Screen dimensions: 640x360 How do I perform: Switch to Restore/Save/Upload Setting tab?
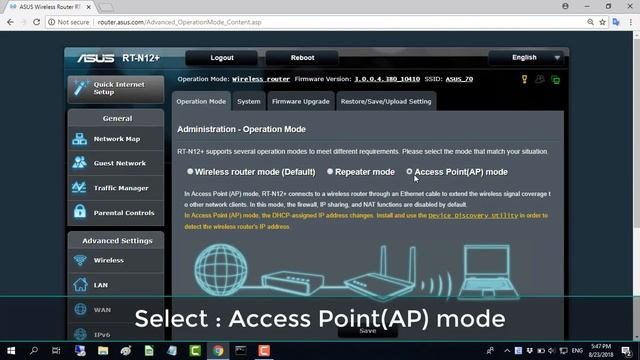pyautogui.click(x=386, y=101)
